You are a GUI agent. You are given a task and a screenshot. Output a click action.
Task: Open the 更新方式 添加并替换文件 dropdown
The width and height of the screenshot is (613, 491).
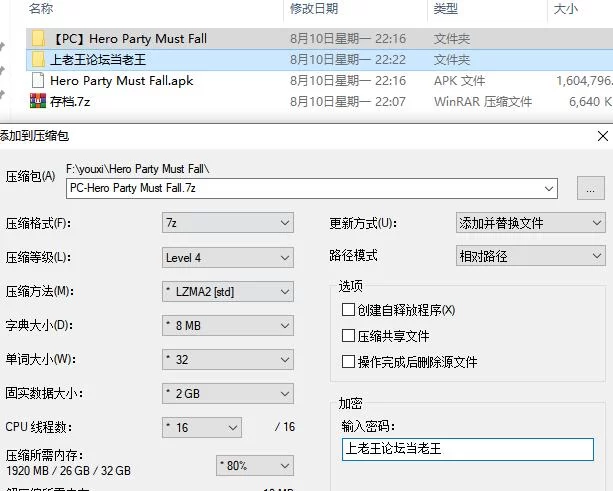click(x=531, y=223)
